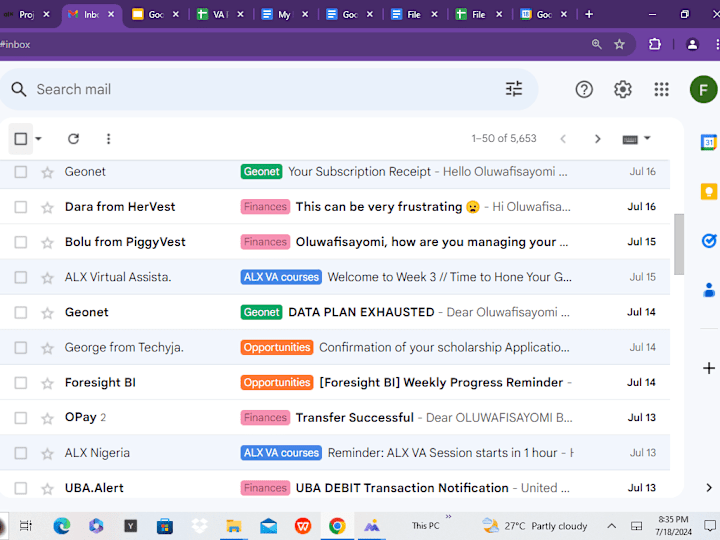Switch to the File Google Sheets tab
Viewport: 720px width, 540px height.
pyautogui.click(x=478, y=15)
